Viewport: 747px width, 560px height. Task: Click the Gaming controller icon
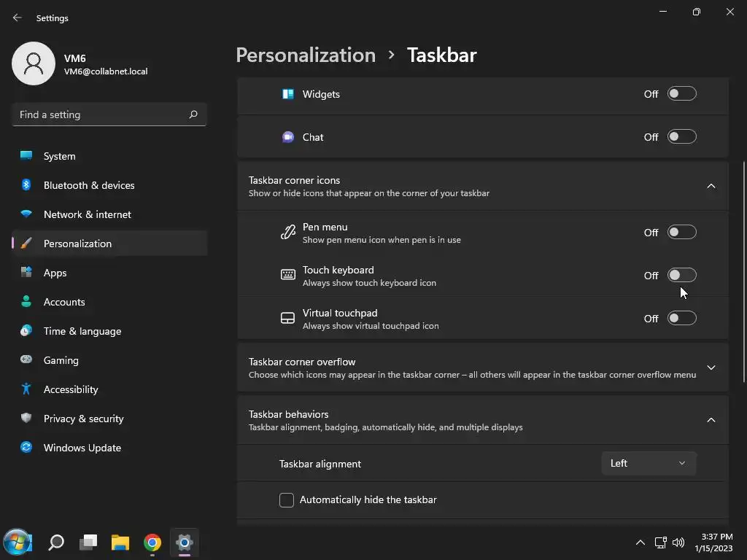click(26, 359)
